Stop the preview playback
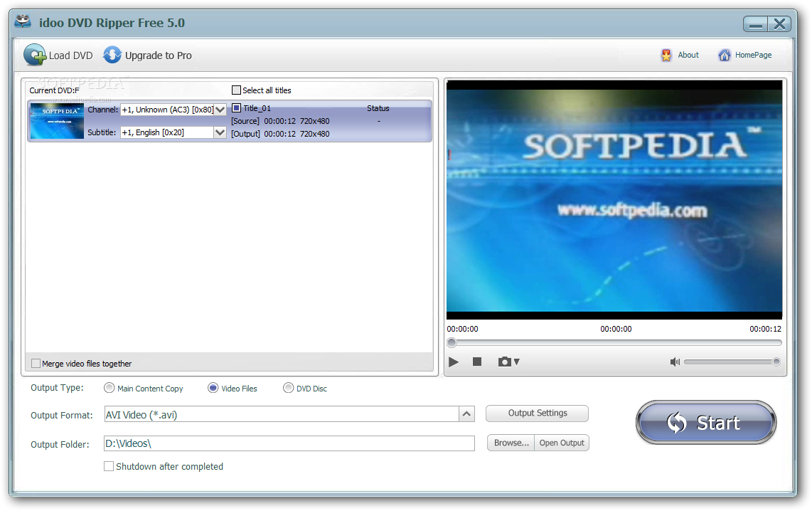Screen dimensions: 812x511 pos(477,362)
